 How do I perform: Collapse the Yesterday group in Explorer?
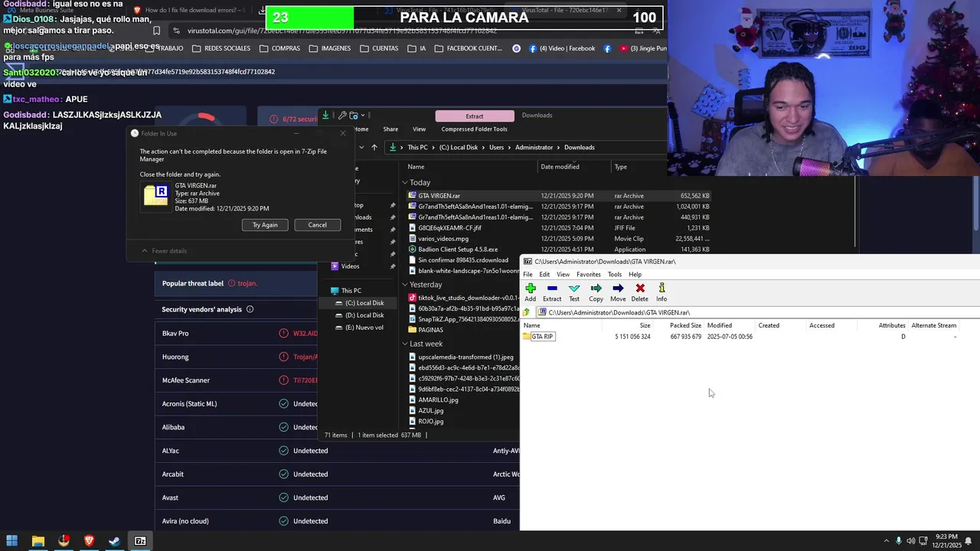(x=405, y=285)
